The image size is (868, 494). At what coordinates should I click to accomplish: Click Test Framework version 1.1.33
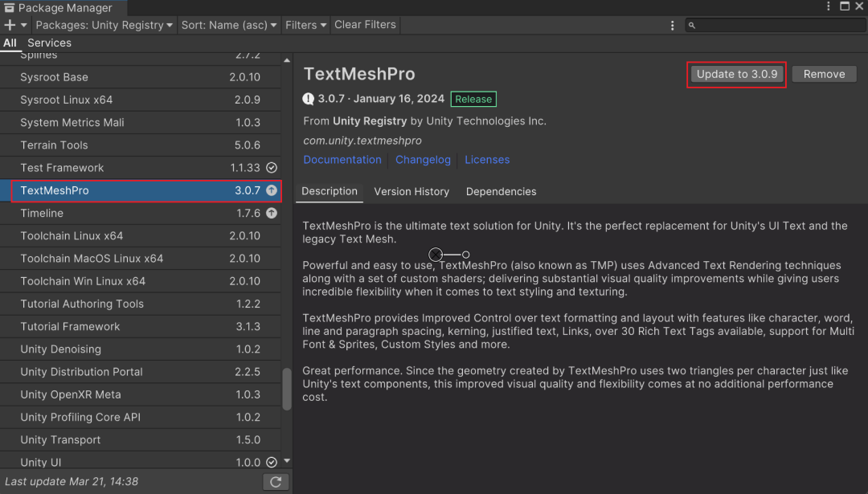(245, 168)
